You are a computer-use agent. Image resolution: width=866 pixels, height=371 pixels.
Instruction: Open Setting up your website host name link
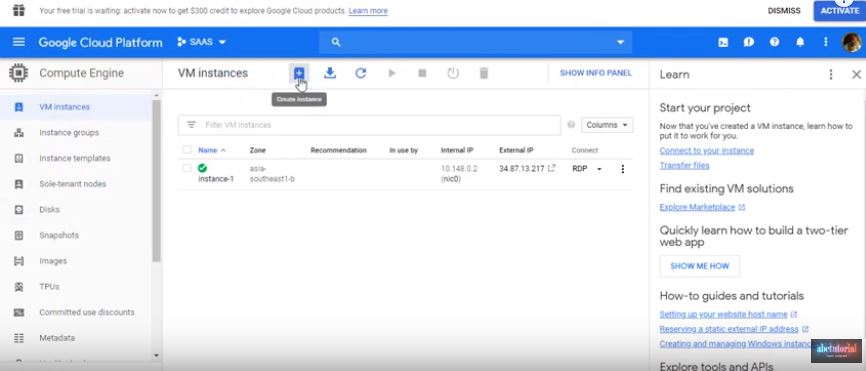coord(723,314)
